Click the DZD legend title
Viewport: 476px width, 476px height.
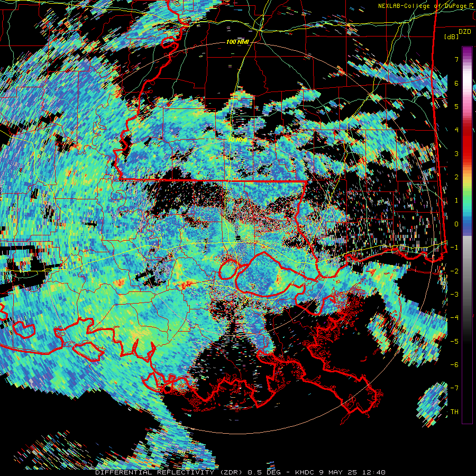click(464, 32)
